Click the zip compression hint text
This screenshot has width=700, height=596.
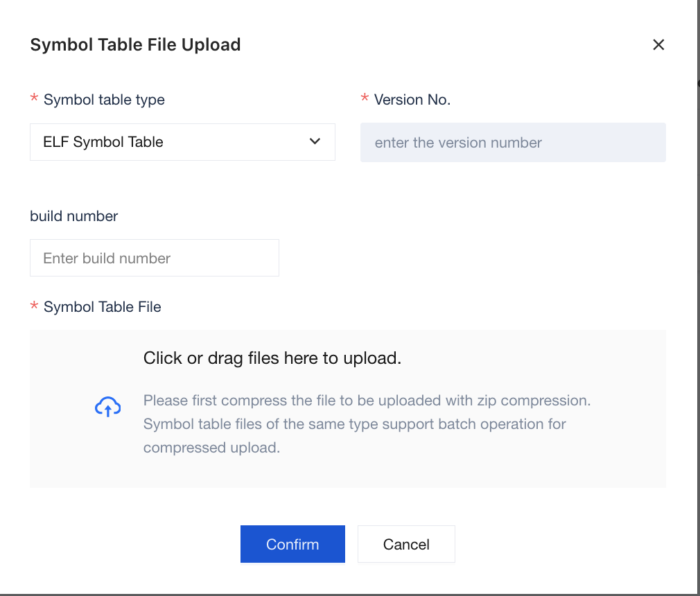click(367, 401)
